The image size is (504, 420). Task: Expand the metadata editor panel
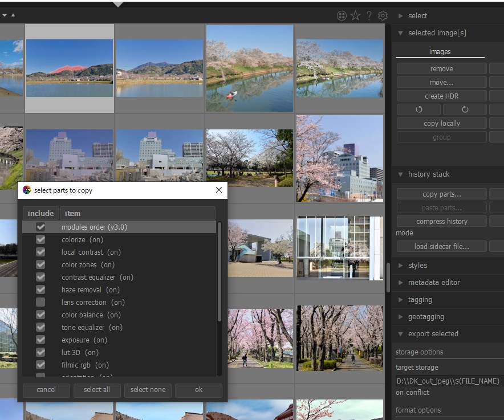click(400, 283)
